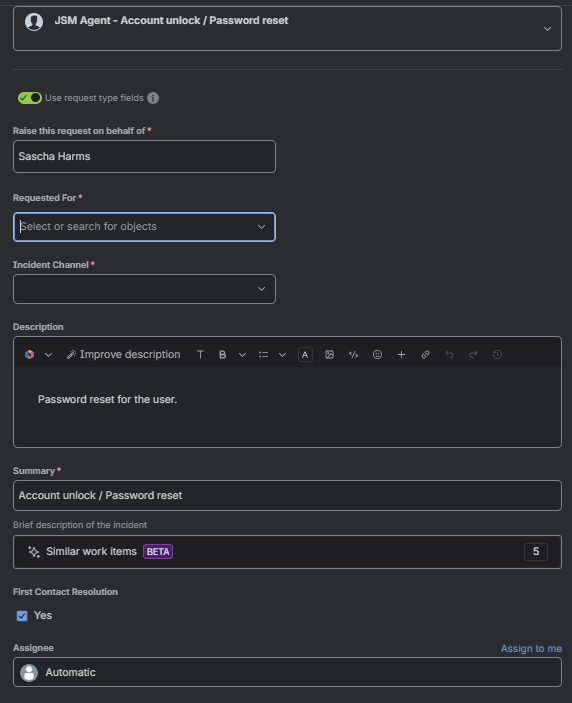Disable the Use request type fields toggle
Screen dimensions: 572x703
click(30, 98)
